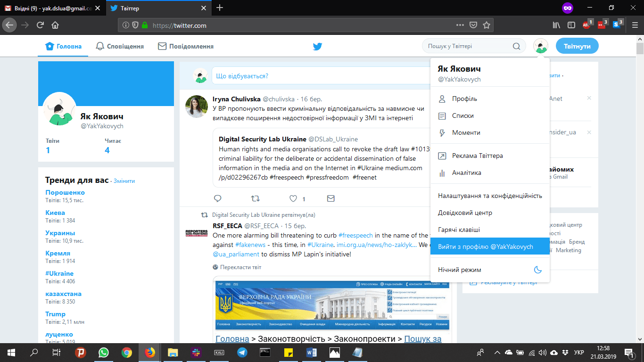Like Iryna Chulivska's tweet
This screenshot has width=644, height=362.
pyautogui.click(x=293, y=198)
